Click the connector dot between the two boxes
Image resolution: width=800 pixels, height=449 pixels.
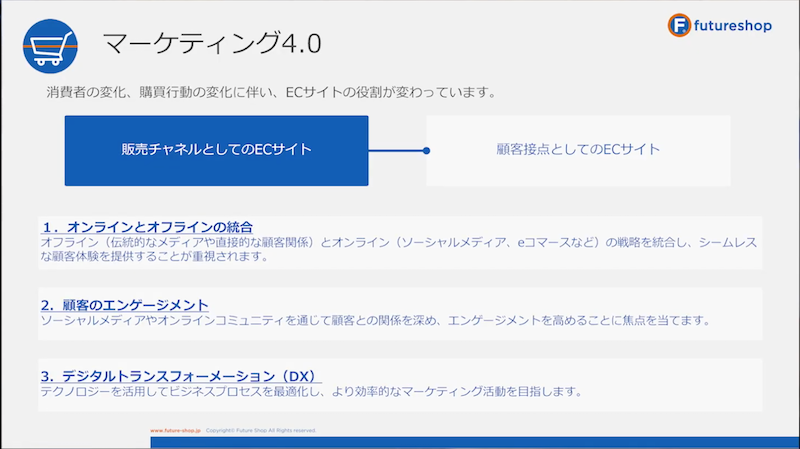tap(427, 151)
